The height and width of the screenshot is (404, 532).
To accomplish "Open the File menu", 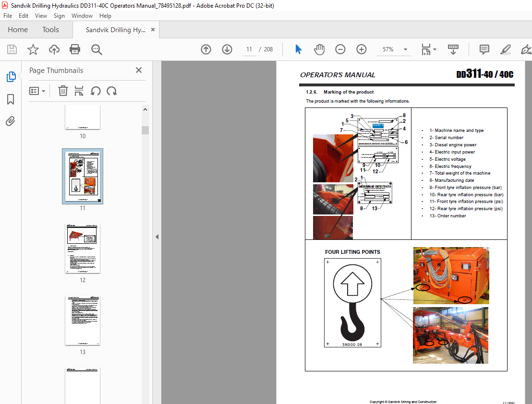I will (8, 15).
